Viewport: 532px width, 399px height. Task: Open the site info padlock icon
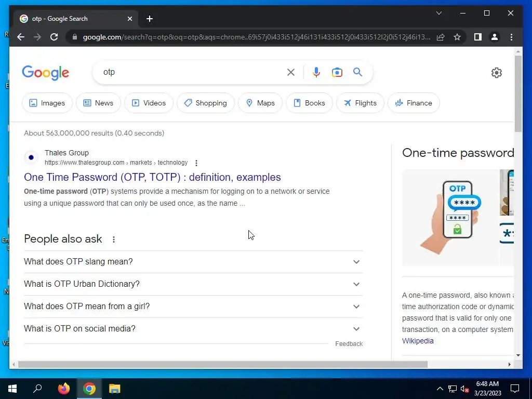pos(75,37)
